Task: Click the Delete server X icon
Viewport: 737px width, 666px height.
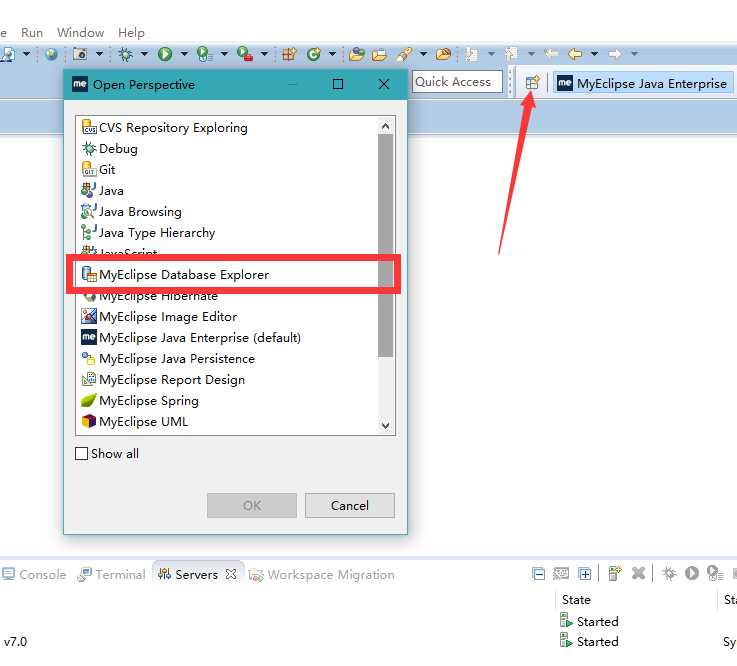Action: 638,573
